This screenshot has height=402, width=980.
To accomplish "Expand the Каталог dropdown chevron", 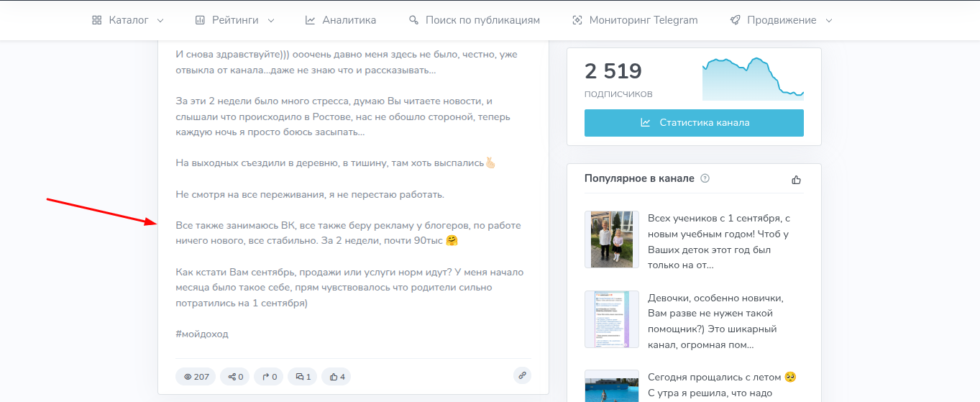I will (x=160, y=21).
